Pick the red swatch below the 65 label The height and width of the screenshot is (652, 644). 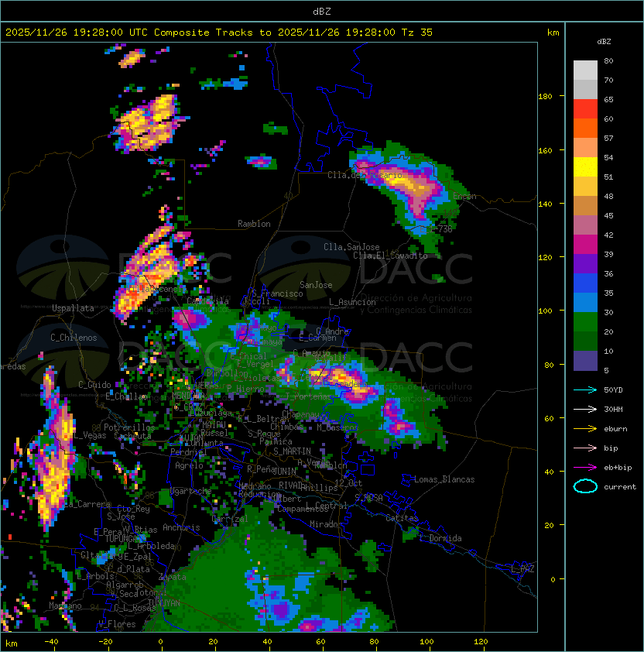585,109
